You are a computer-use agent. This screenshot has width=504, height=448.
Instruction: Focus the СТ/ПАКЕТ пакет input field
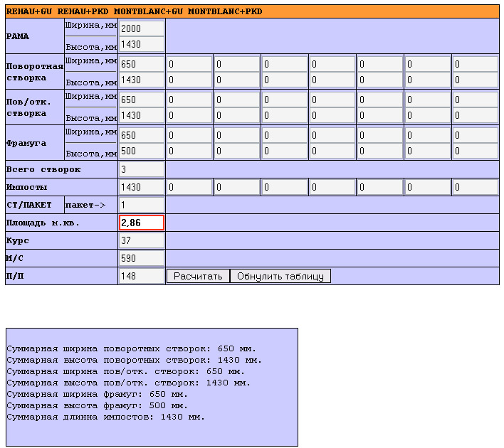pos(141,205)
